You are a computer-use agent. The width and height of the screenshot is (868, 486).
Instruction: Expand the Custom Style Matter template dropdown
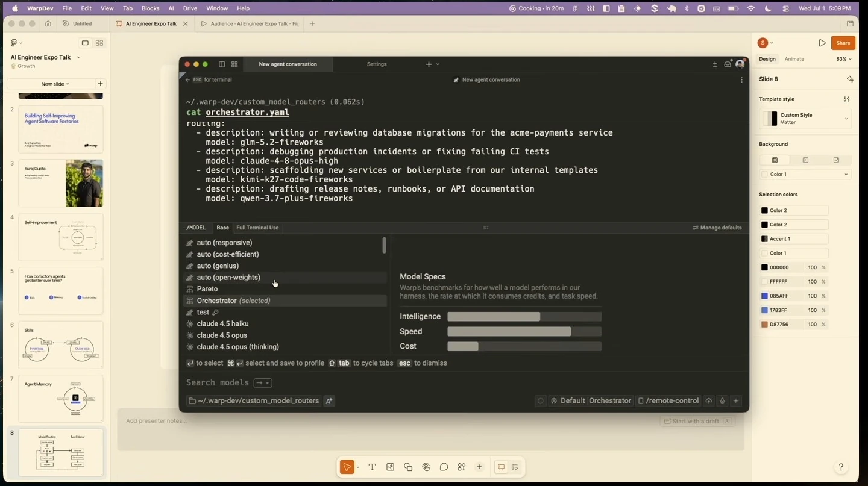[x=805, y=119]
